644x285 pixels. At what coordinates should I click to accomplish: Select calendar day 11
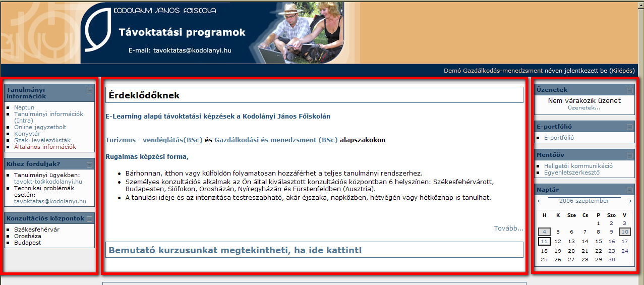point(544,242)
